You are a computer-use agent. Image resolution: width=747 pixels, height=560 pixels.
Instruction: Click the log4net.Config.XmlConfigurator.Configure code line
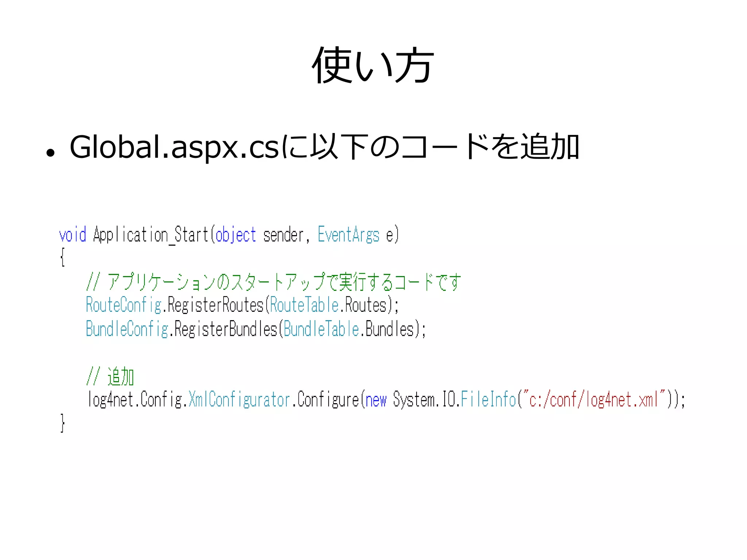386,400
